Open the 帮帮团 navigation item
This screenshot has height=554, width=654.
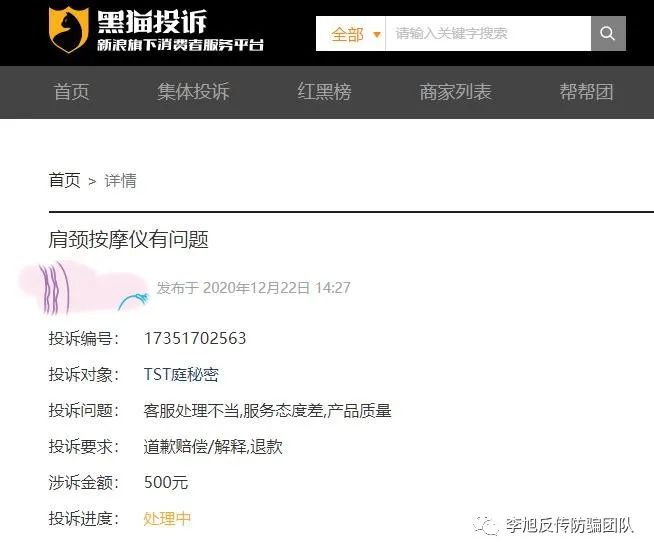(x=586, y=92)
